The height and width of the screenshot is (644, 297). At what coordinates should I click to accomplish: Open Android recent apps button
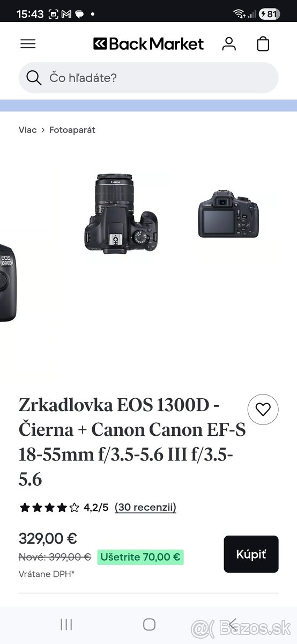pyautogui.click(x=66, y=624)
